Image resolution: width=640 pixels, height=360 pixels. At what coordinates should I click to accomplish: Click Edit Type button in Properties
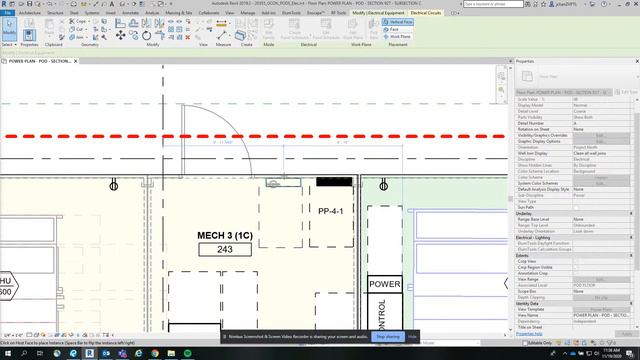[627, 92]
